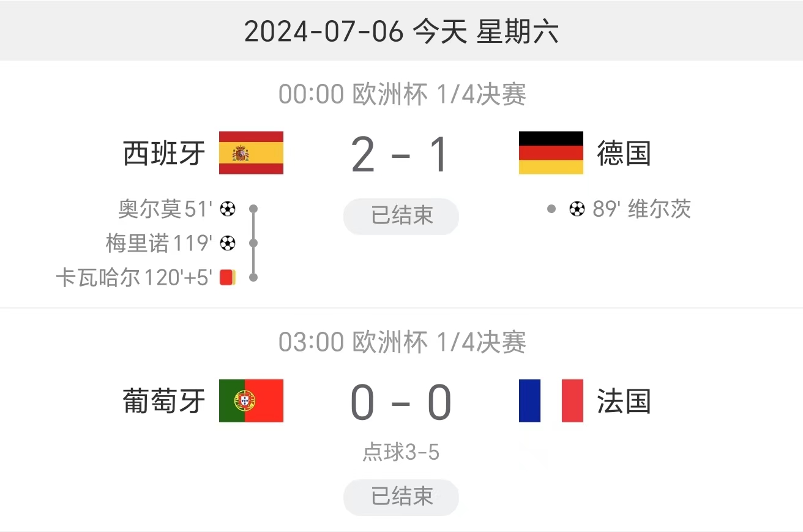The width and height of the screenshot is (803, 532).
Task: Tap the 2024-07-06 今天 星期六 date header
Action: pos(401,32)
